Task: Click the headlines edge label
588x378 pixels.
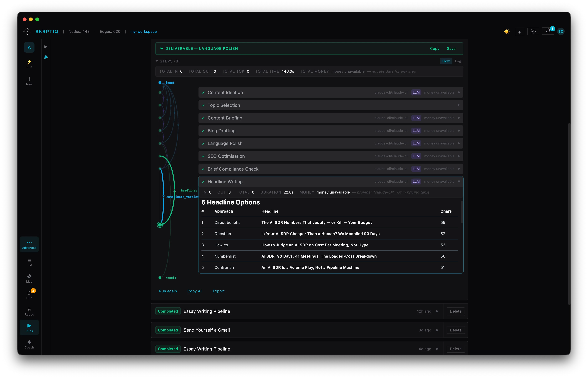Action: tap(189, 190)
